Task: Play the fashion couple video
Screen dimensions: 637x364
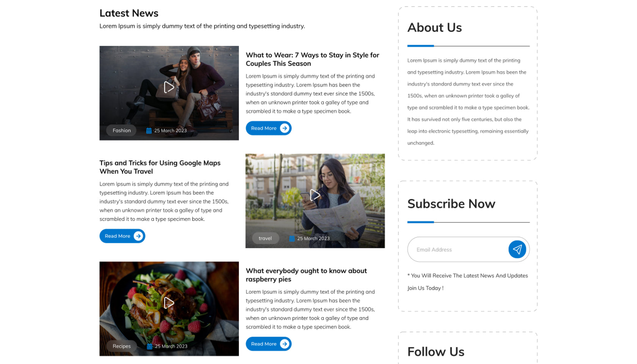Action: click(169, 87)
